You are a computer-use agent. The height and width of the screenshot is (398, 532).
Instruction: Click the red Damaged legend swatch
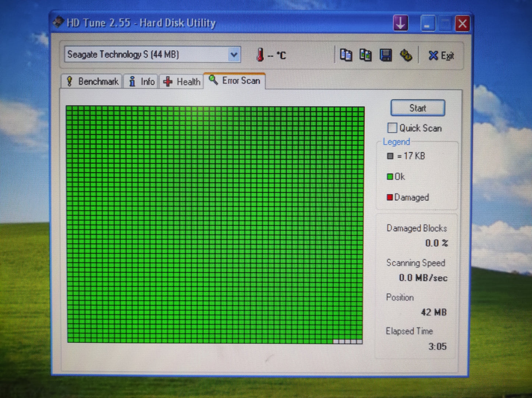[390, 197]
